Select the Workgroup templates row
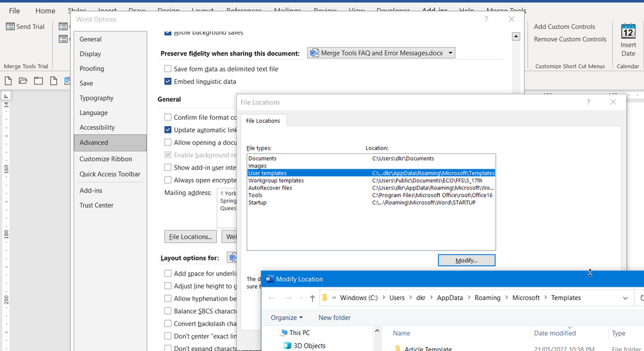 pyautogui.click(x=371, y=180)
